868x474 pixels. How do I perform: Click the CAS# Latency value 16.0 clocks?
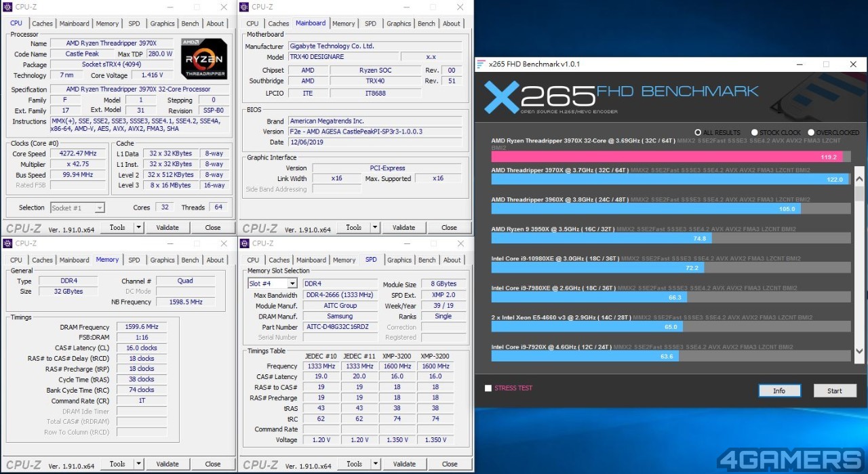pyautogui.click(x=141, y=348)
